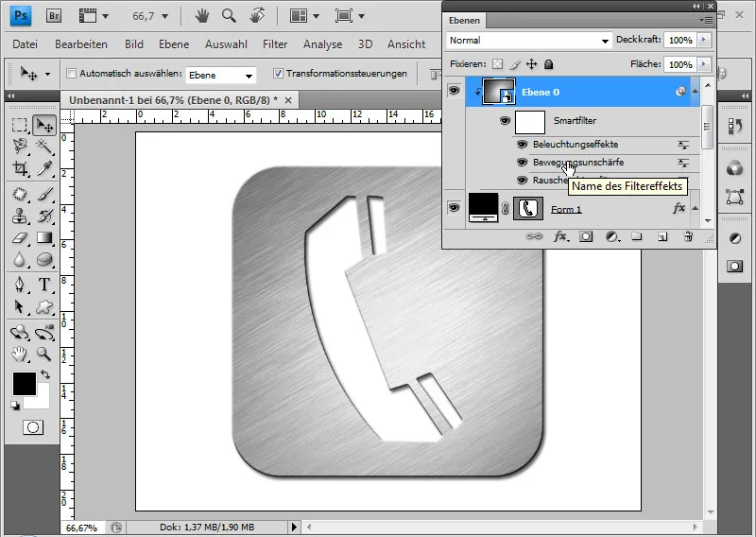The image size is (756, 537).
Task: Toggle lock all for layer
Action: [x=549, y=64]
